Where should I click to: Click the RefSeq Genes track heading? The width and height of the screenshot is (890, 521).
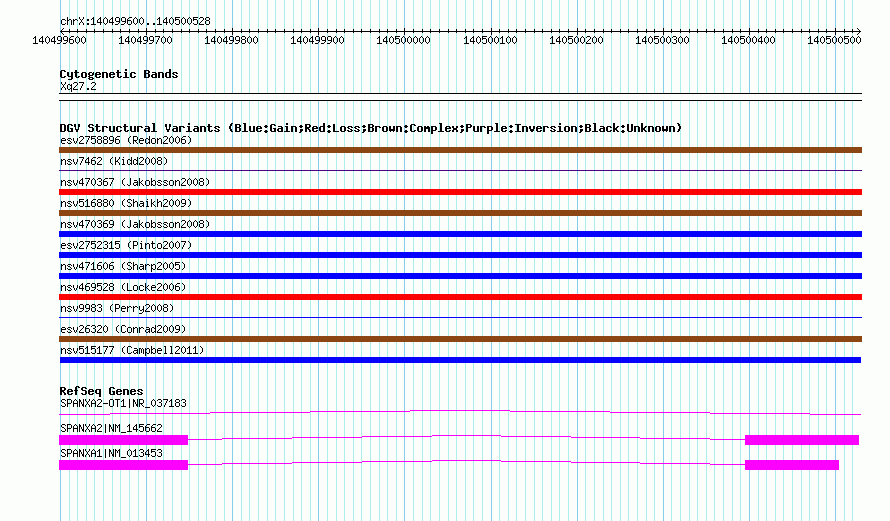tap(101, 391)
